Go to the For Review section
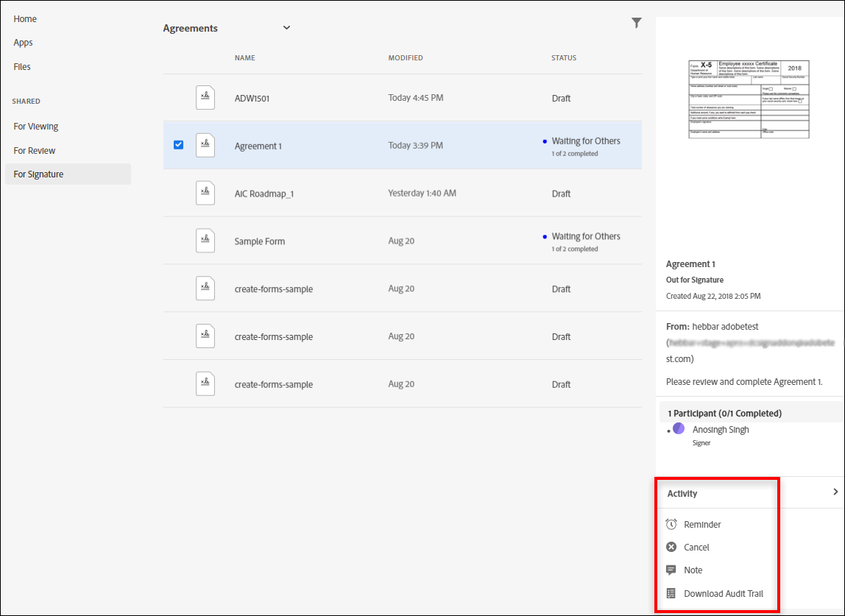Viewport: 845px width, 616px height. point(35,150)
